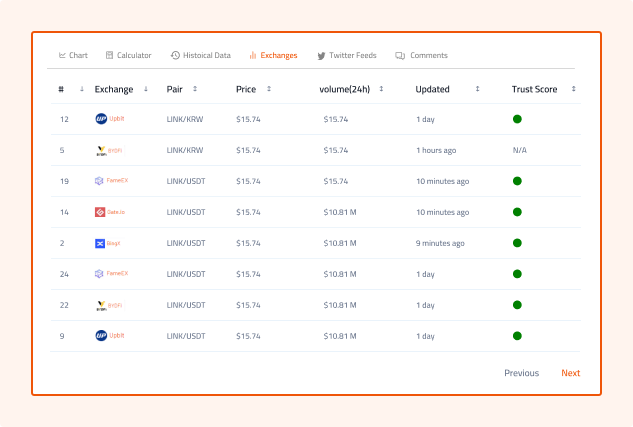The height and width of the screenshot is (427, 633).
Task: Click the BYDFi logo in row 5
Action: [101, 150]
